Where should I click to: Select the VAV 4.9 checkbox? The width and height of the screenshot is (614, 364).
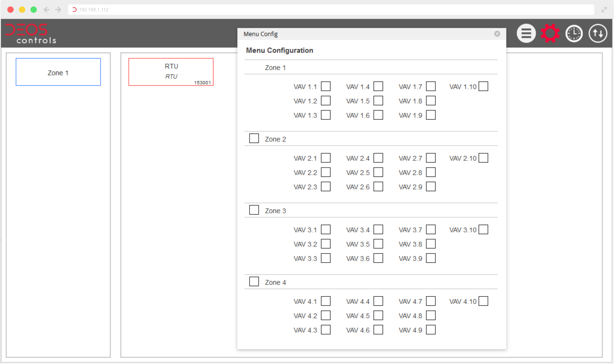[x=431, y=330]
